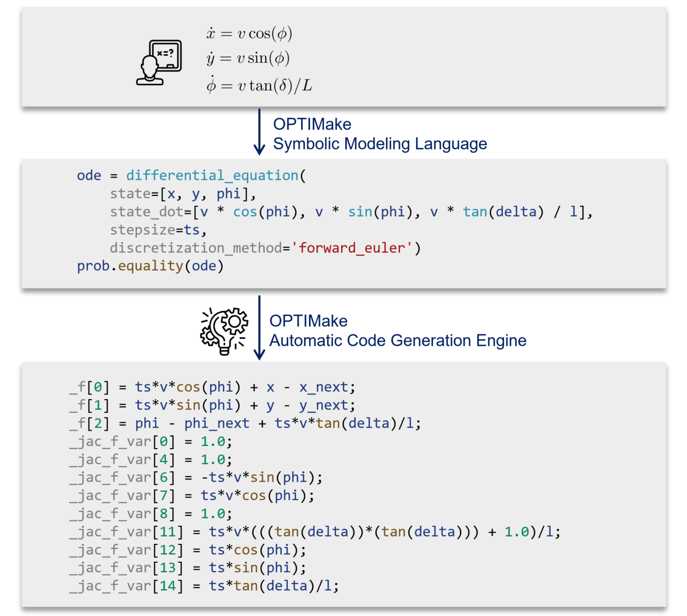Viewport: 687px width, 616px height.
Task: Click the teacher at blackboard icon
Action: [159, 63]
